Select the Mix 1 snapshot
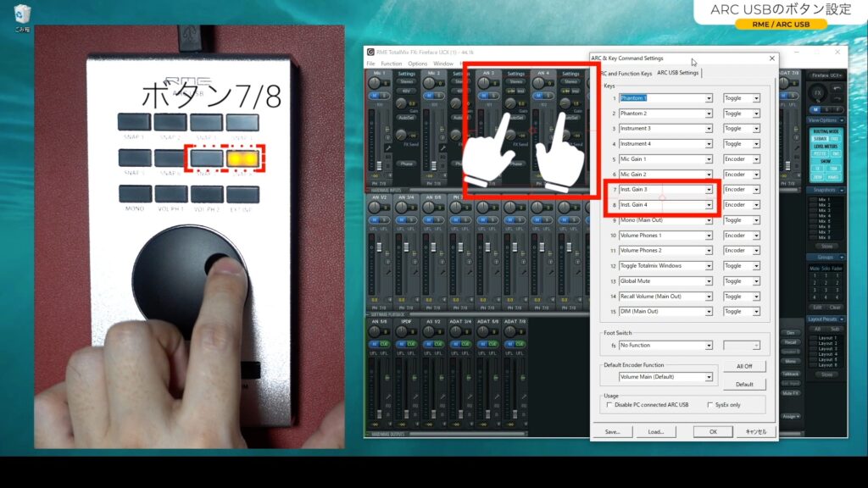 [x=824, y=200]
